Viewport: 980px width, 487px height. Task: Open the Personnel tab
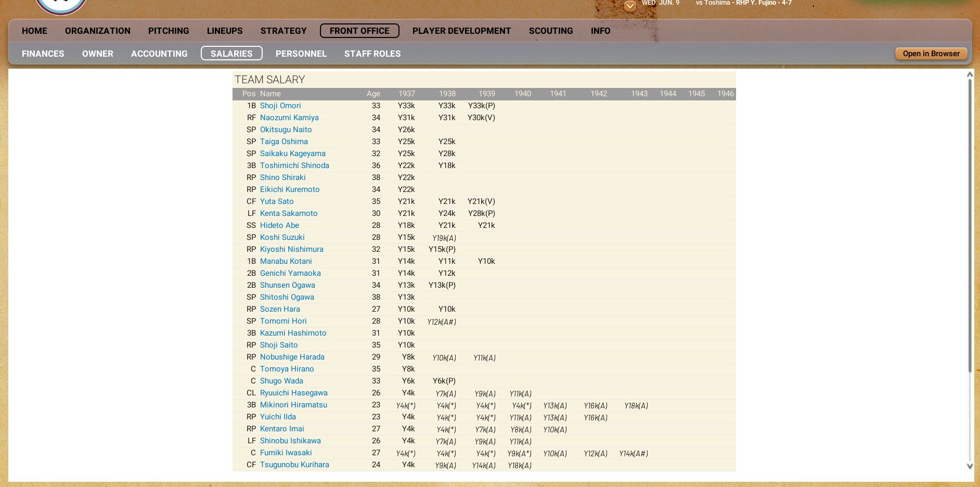(301, 54)
